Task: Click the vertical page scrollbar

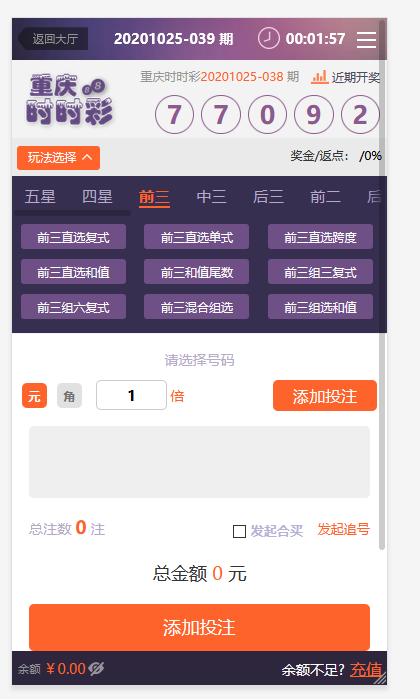Action: coord(382,284)
